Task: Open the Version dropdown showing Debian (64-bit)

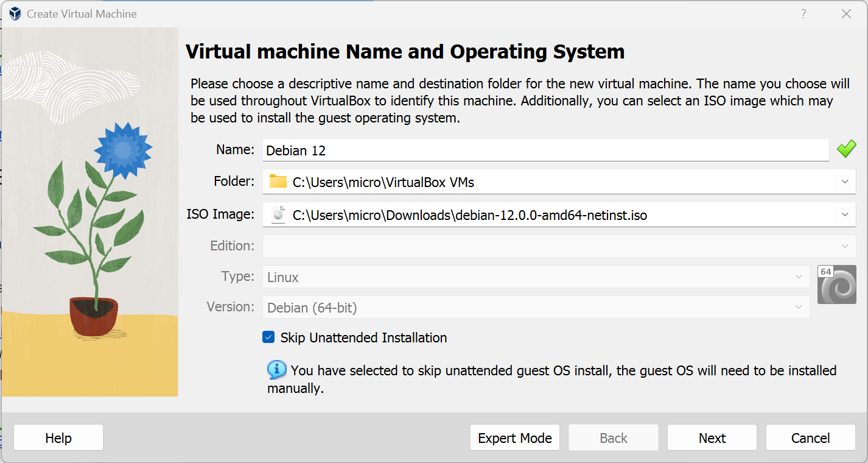Action: (536, 308)
